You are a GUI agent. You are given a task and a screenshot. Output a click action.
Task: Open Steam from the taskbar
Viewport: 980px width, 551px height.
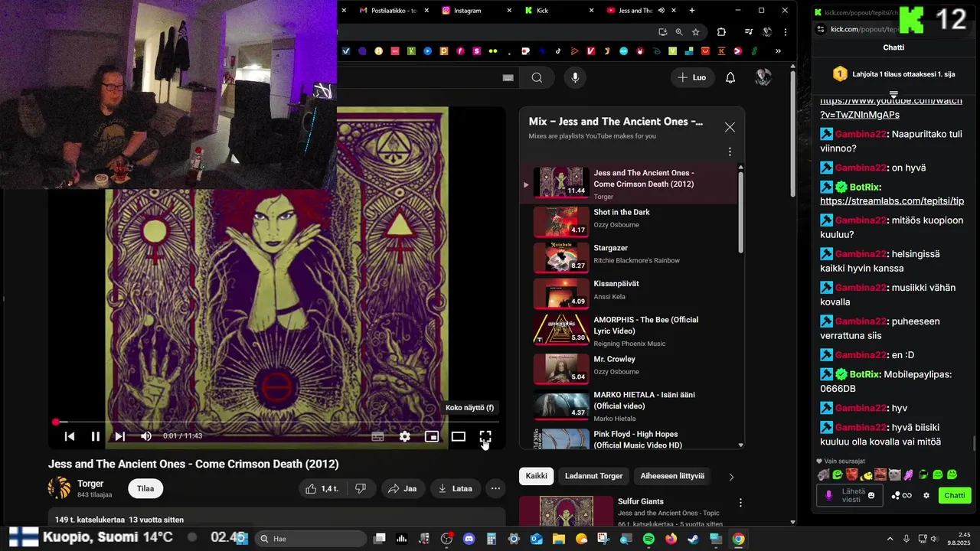[x=694, y=539]
